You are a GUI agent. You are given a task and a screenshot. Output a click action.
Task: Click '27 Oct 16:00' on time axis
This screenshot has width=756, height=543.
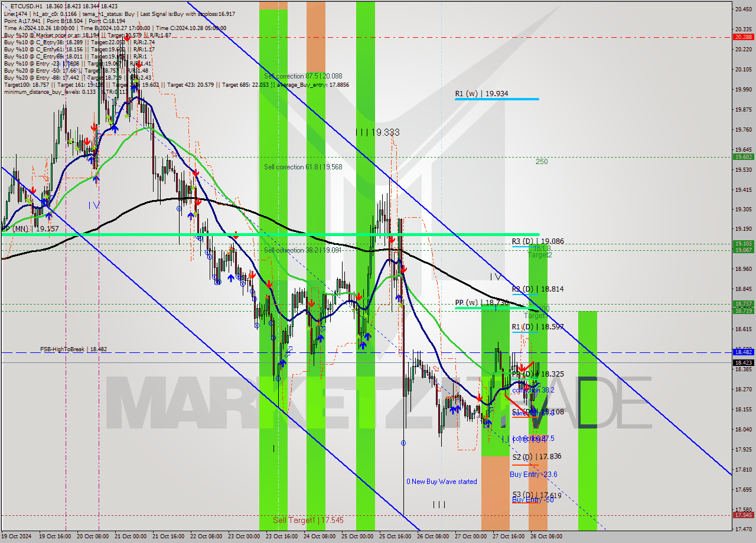[509, 537]
